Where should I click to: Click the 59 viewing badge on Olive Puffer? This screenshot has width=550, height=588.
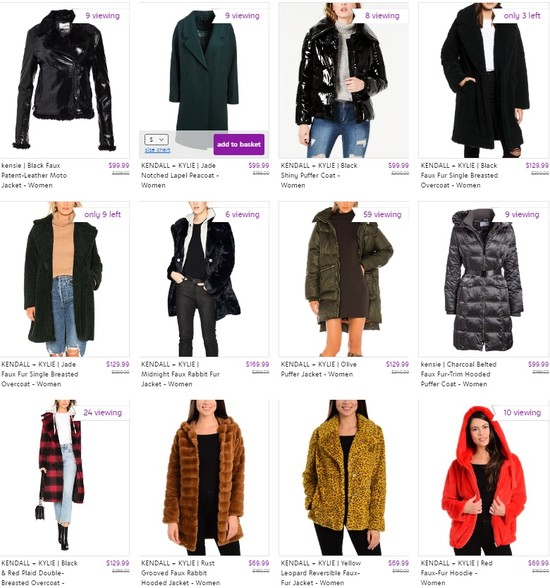tap(382, 214)
